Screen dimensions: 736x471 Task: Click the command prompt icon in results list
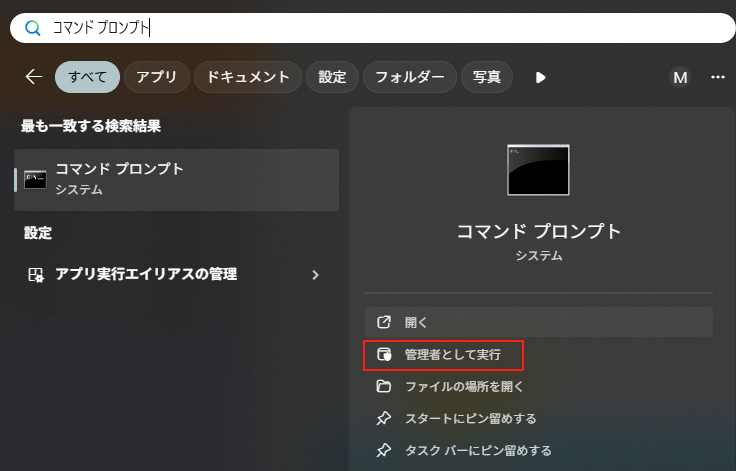tap(36, 180)
